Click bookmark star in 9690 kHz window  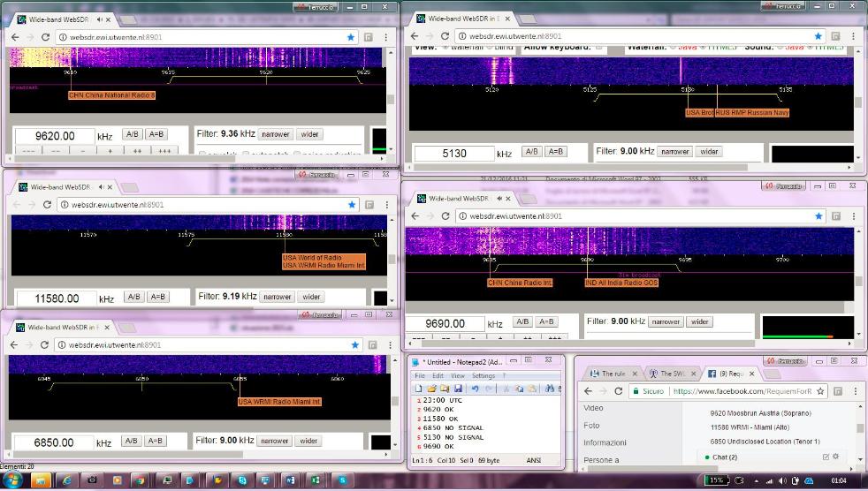point(819,216)
